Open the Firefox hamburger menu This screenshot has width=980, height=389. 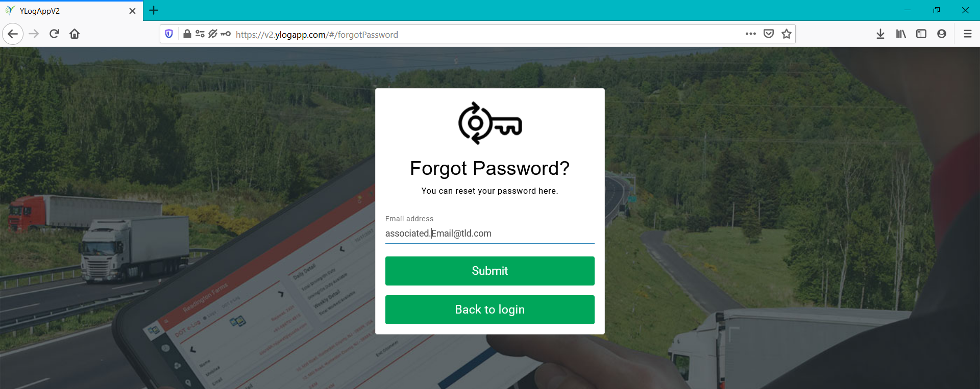point(967,34)
